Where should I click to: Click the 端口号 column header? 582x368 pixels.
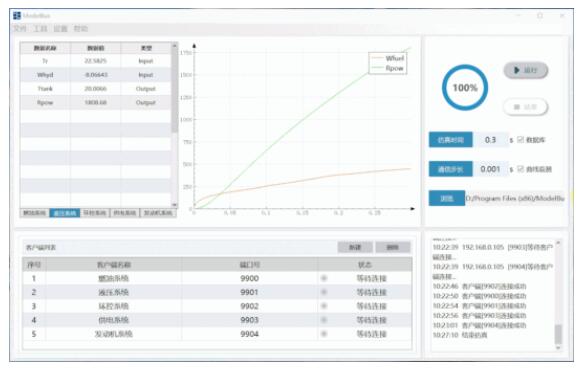[x=249, y=264]
